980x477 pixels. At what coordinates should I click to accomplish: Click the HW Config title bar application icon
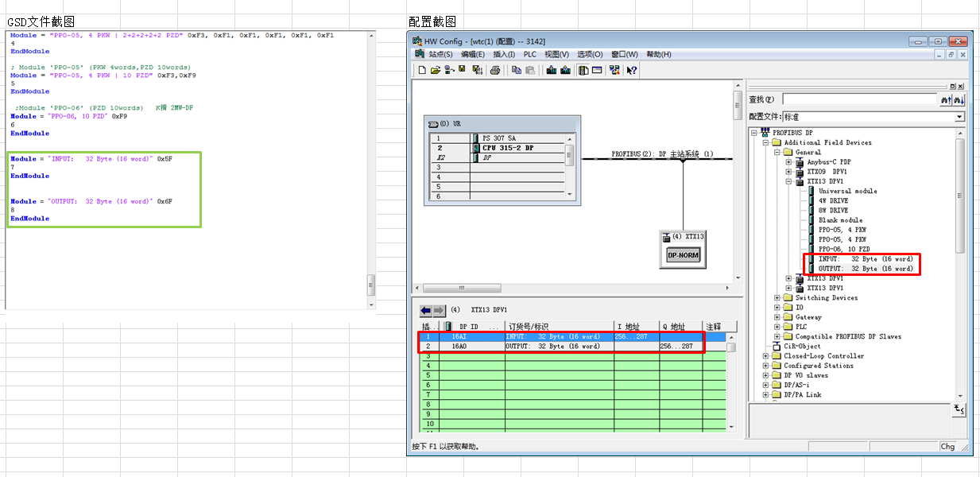417,41
